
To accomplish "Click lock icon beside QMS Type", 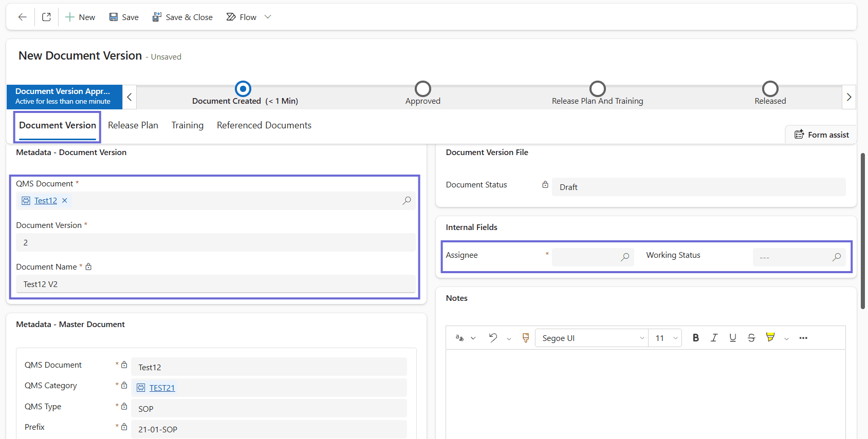I will (x=124, y=406).
